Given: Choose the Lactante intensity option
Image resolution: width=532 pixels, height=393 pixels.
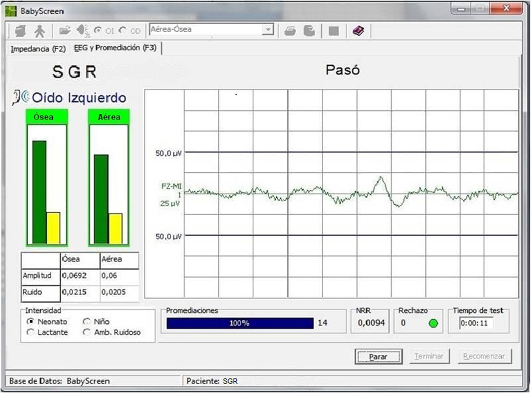Looking at the screenshot, I should pos(30,332).
